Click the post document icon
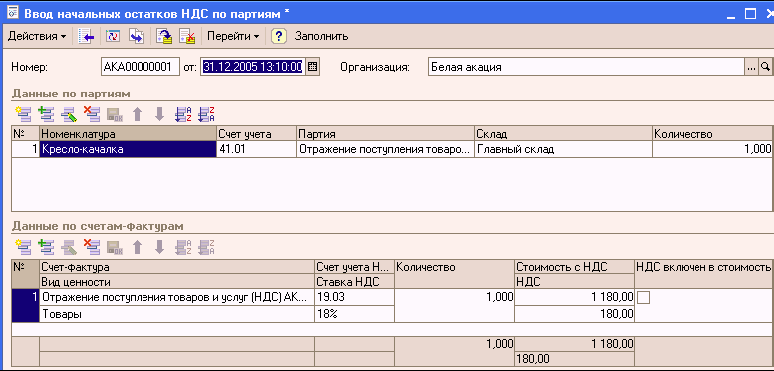Screen dimensions: 774x371 164,36
